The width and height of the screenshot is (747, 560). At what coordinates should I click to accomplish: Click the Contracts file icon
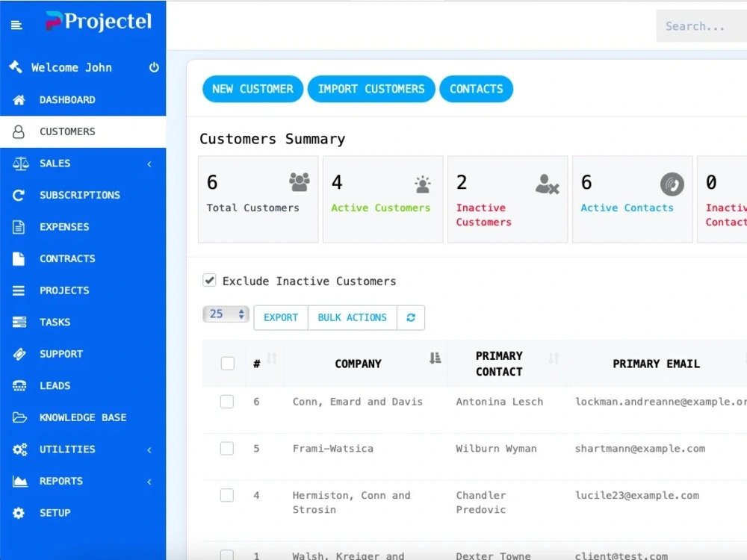click(x=19, y=258)
